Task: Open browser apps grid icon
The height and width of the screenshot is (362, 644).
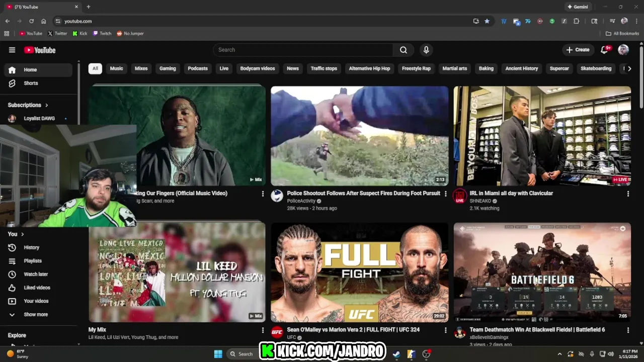Action: coord(7,34)
